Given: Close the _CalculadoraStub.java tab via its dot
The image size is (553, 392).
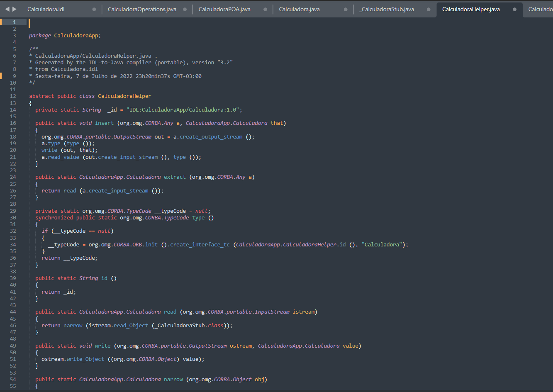Looking at the screenshot, I should [429, 9].
